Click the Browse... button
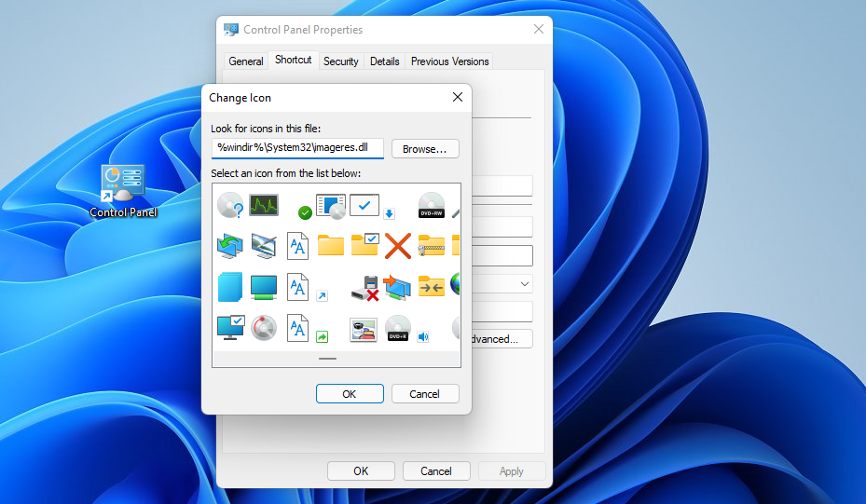The image size is (866, 504). (425, 149)
